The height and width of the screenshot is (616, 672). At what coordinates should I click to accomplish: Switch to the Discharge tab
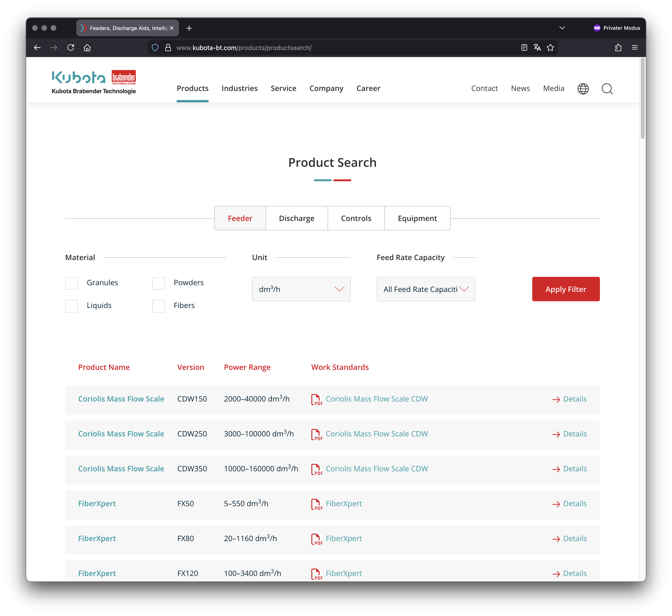[x=296, y=218]
